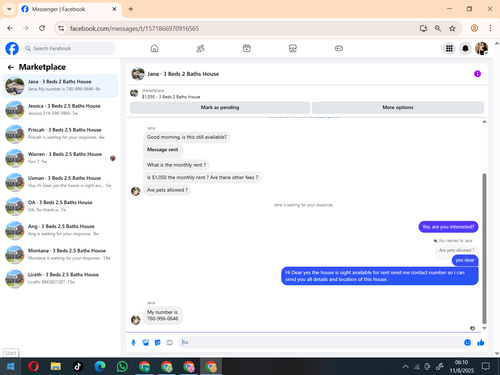Open the notifications bell
500x375 pixels.
pos(465,49)
